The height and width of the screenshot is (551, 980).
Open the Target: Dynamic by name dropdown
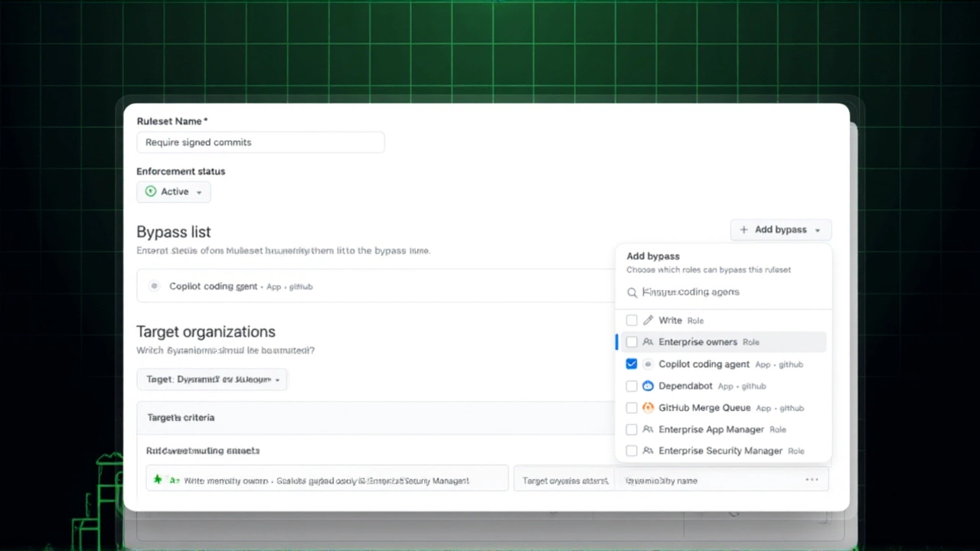(x=212, y=379)
